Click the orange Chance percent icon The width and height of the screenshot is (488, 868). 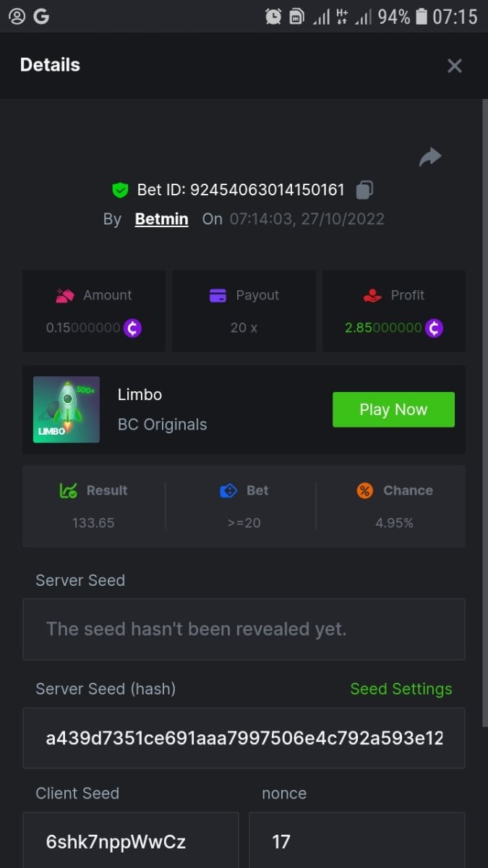pos(365,490)
